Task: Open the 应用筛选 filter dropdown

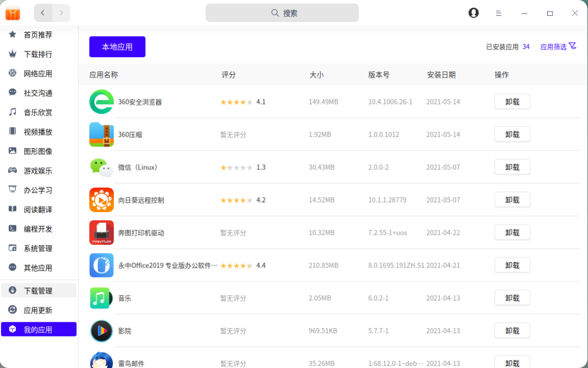Action: [558, 47]
